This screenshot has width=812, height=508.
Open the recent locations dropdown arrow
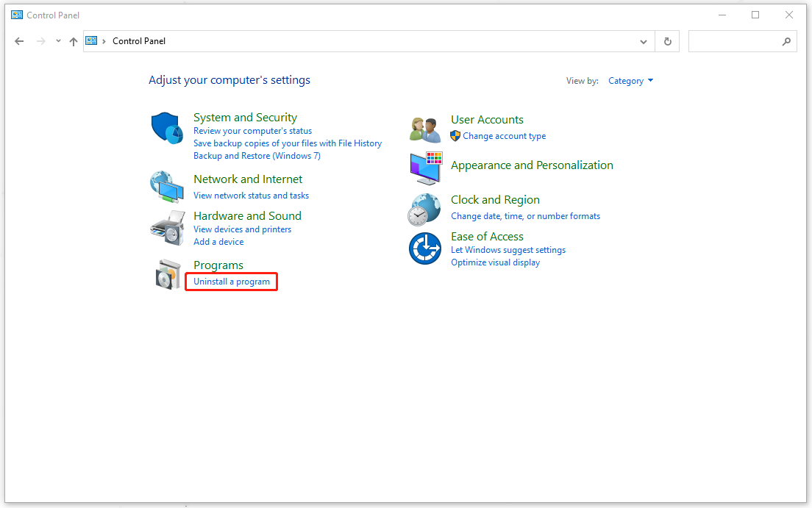[x=58, y=41]
